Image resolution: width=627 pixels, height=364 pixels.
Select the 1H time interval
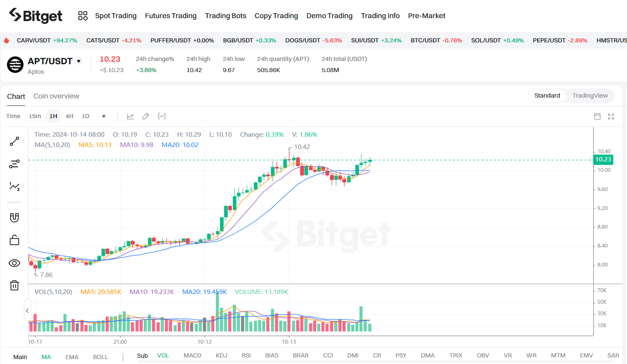[54, 116]
